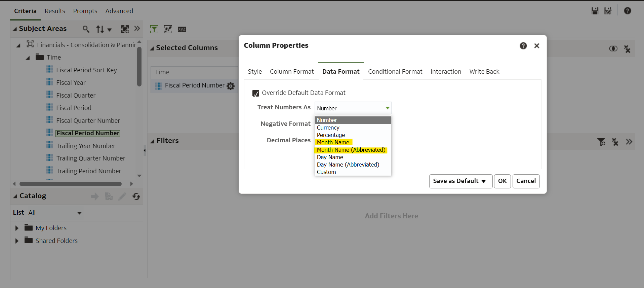Viewport: 644px width, 288px height.
Task: Click the Save As icon
Action: point(608,11)
